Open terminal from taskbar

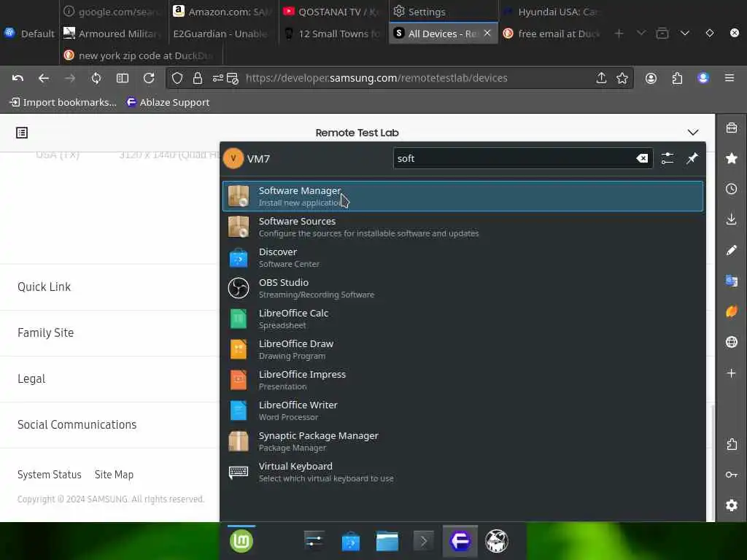pos(424,542)
